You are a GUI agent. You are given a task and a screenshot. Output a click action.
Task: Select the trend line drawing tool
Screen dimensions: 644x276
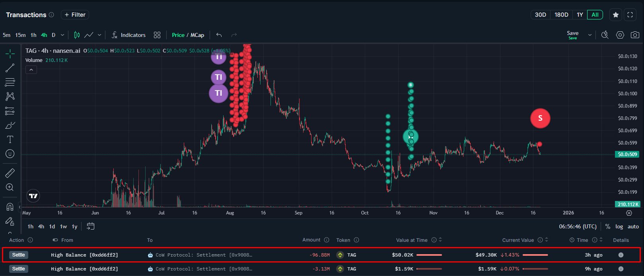tap(10, 68)
